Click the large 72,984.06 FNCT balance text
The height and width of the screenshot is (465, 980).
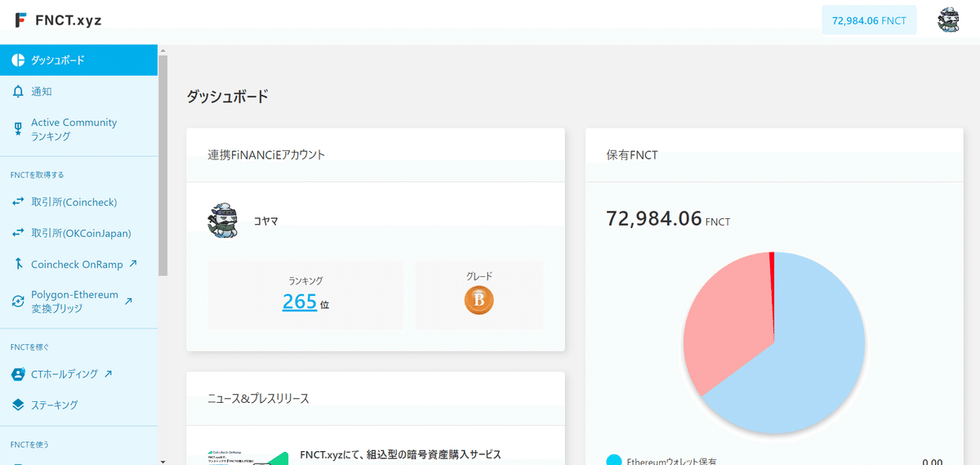coord(668,219)
